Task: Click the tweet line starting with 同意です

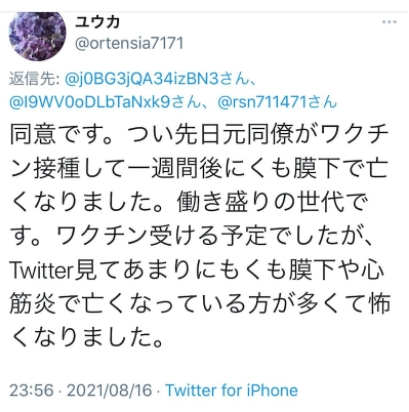Action: coord(199,134)
